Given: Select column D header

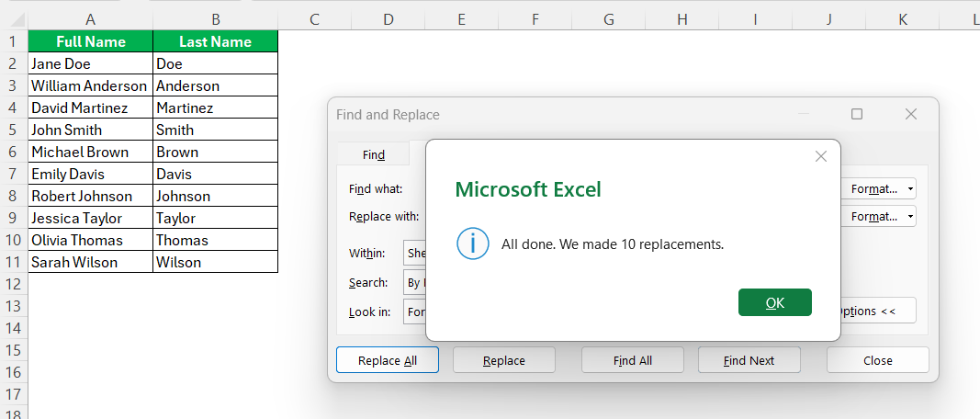Looking at the screenshot, I should (389, 20).
